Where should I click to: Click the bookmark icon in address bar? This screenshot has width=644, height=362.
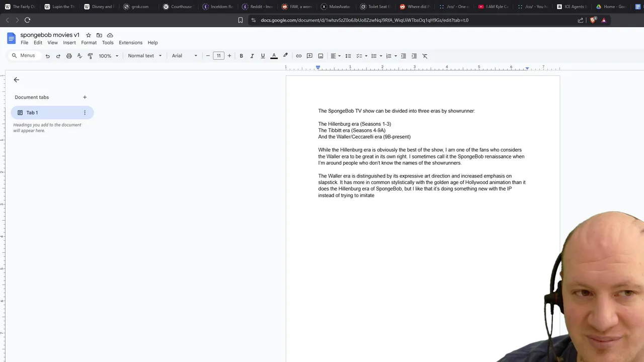point(240,20)
